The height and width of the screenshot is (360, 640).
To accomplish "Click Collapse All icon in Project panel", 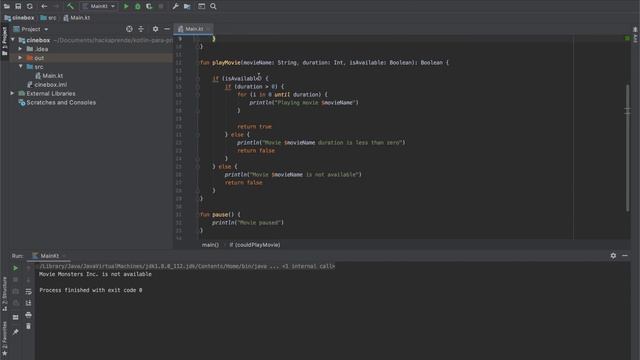I will (x=141, y=29).
